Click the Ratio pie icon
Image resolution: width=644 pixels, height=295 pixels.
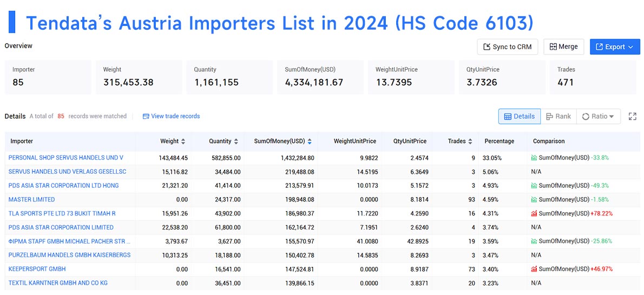pyautogui.click(x=586, y=117)
